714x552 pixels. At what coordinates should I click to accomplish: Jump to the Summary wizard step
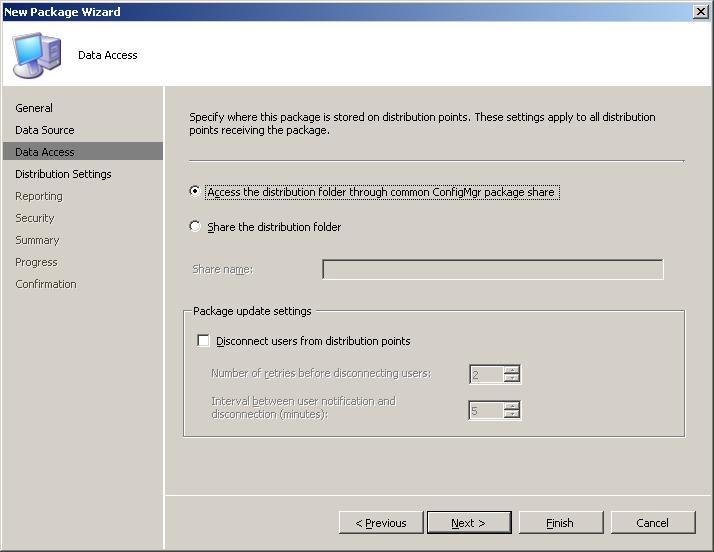click(x=37, y=240)
